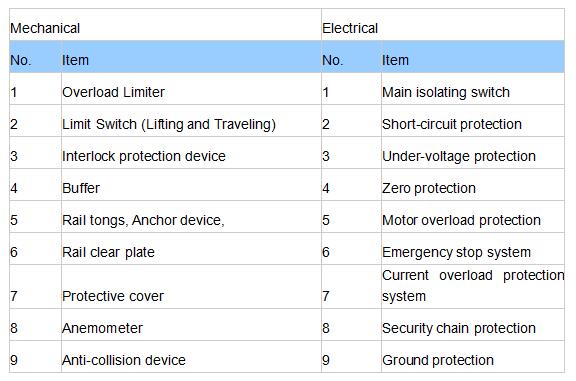The height and width of the screenshot is (381, 576).
Task: Select Current overload protection system cell
Action: click(x=473, y=287)
